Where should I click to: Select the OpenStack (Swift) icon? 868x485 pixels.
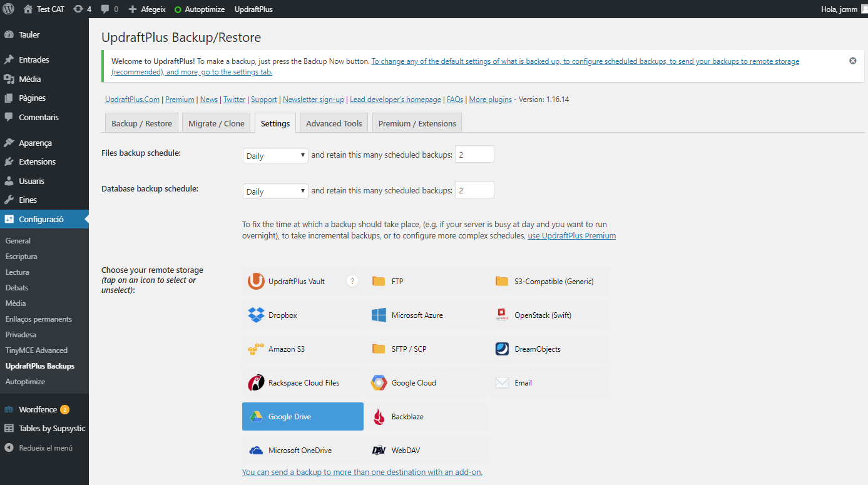tap(502, 315)
